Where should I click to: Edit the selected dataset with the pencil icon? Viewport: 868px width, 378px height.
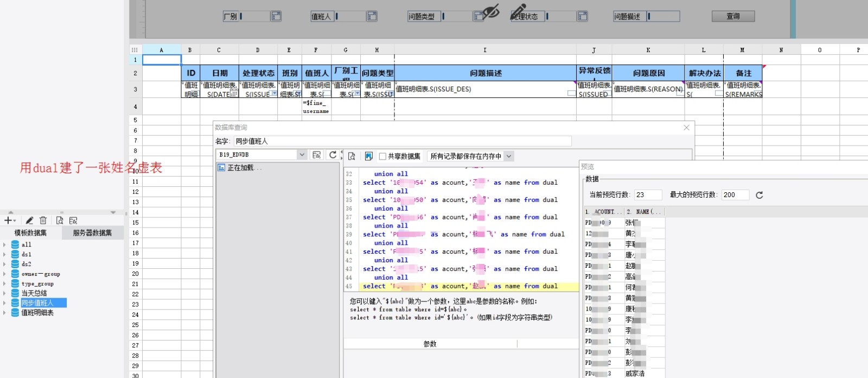pos(29,220)
